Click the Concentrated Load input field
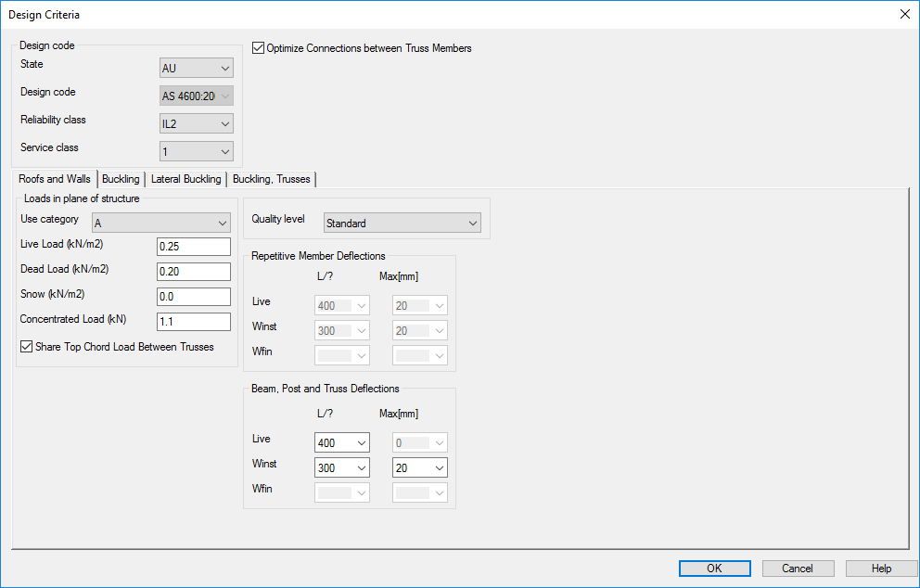 click(193, 322)
